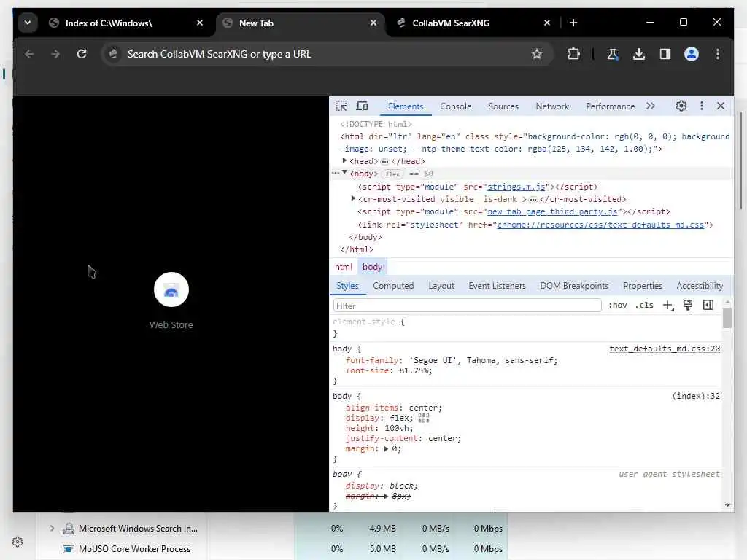Open the Computed sidebar tab
Image resolution: width=747 pixels, height=560 pixels.
(393, 286)
